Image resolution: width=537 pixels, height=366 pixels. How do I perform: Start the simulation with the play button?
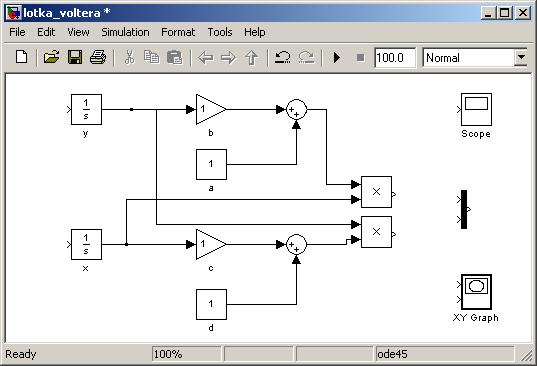coord(337,58)
